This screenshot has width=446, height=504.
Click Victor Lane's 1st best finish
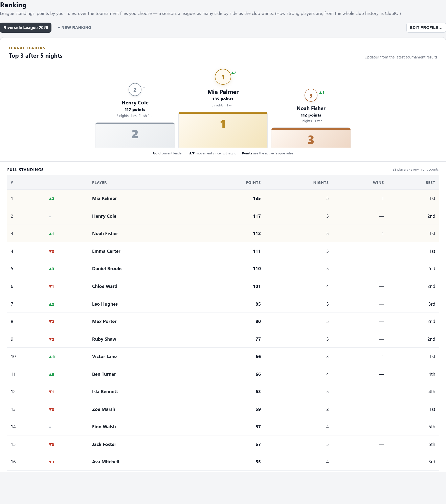point(432,357)
